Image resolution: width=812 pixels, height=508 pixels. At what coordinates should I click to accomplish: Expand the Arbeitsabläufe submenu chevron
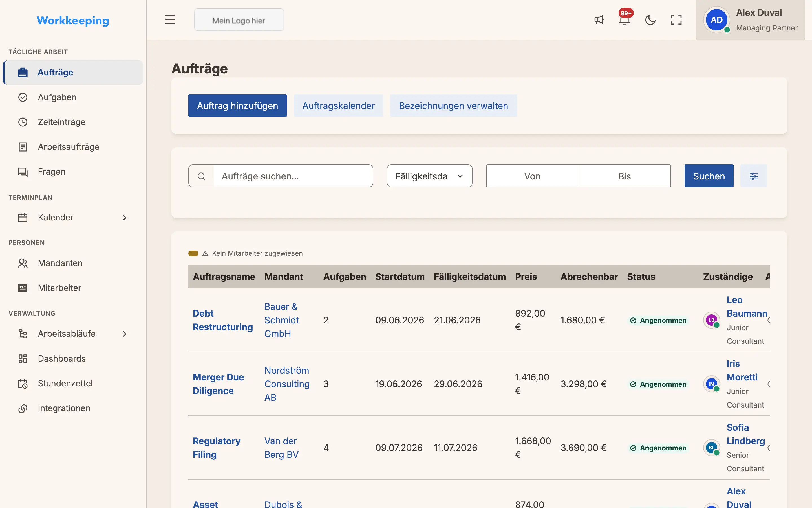125,334
